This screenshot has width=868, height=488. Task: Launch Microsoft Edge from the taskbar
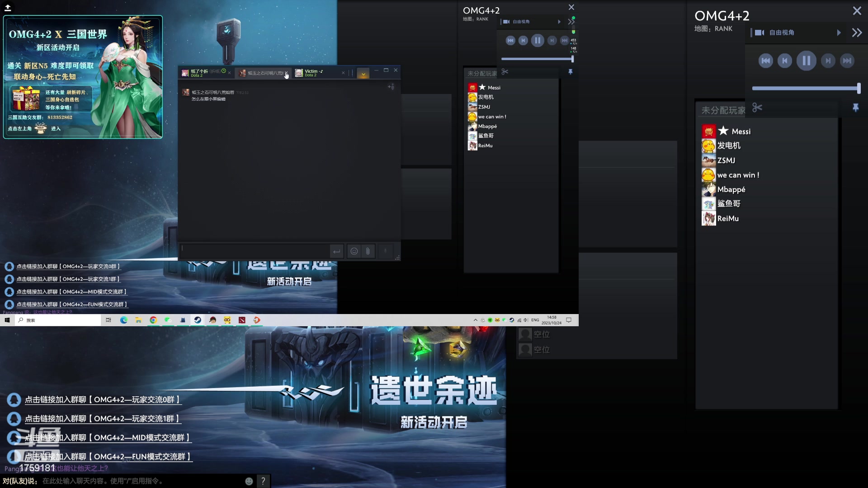point(123,320)
